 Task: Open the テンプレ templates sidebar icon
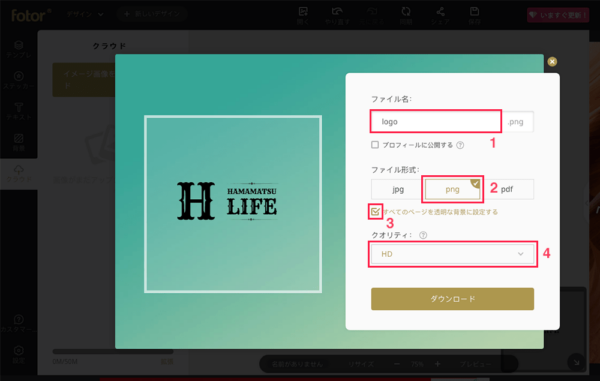(18, 49)
